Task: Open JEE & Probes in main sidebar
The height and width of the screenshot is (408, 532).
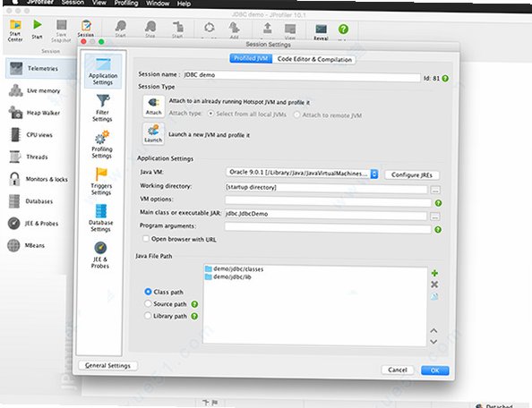Action: [33, 224]
